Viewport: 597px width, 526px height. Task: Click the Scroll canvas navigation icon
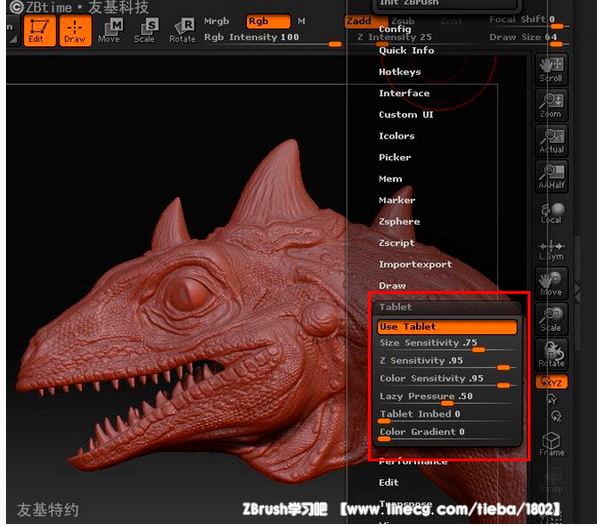pos(551,69)
